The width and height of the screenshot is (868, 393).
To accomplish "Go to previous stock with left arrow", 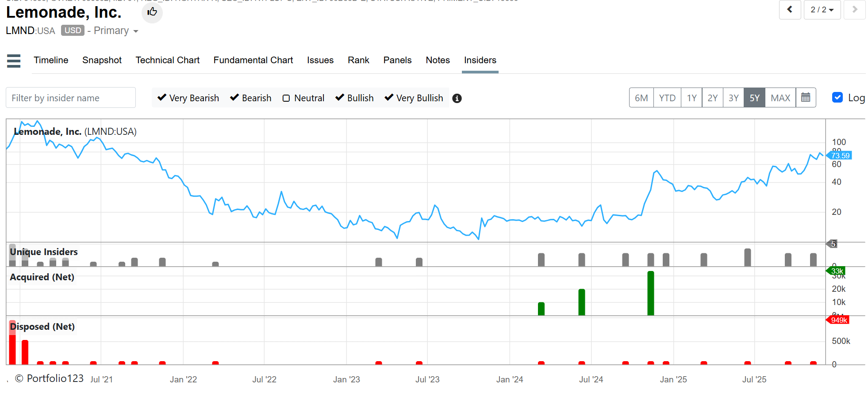I will (x=790, y=10).
